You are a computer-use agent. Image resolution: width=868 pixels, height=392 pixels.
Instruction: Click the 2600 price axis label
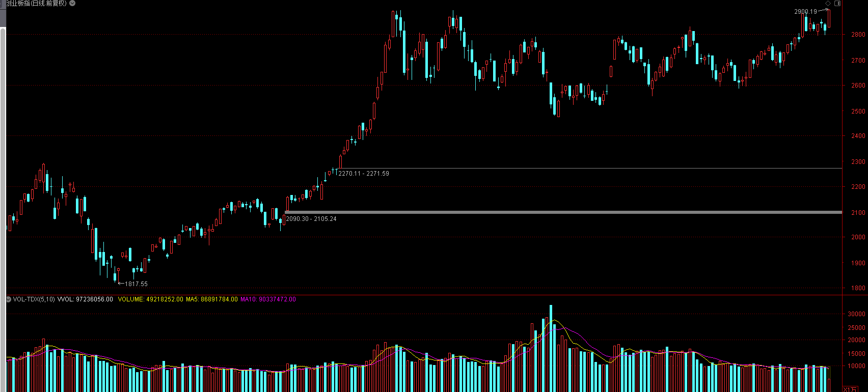pos(858,86)
